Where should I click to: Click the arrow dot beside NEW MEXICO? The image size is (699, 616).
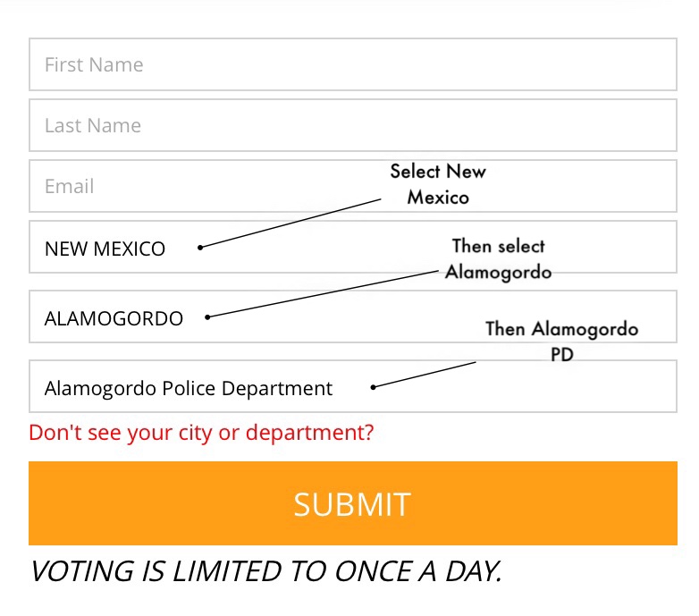[x=200, y=248]
